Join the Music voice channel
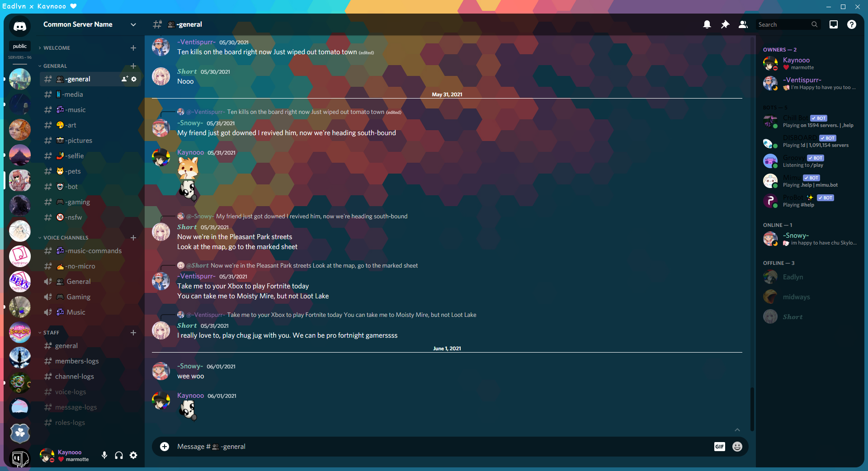Image resolution: width=868 pixels, height=471 pixels. (x=76, y=312)
